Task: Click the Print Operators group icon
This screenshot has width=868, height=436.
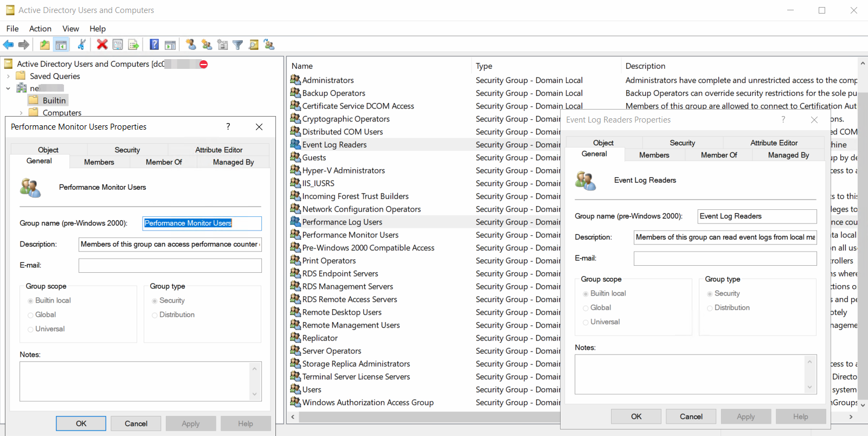Action: 295,260
